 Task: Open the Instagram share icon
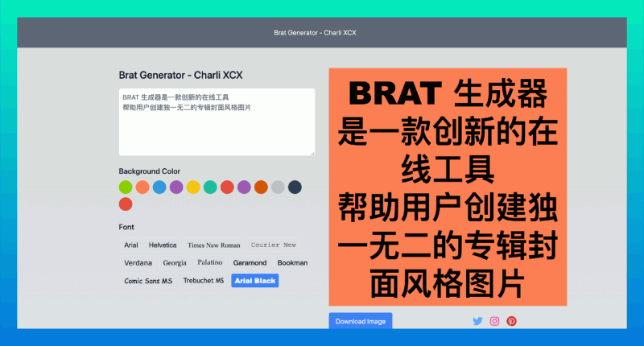(x=494, y=321)
